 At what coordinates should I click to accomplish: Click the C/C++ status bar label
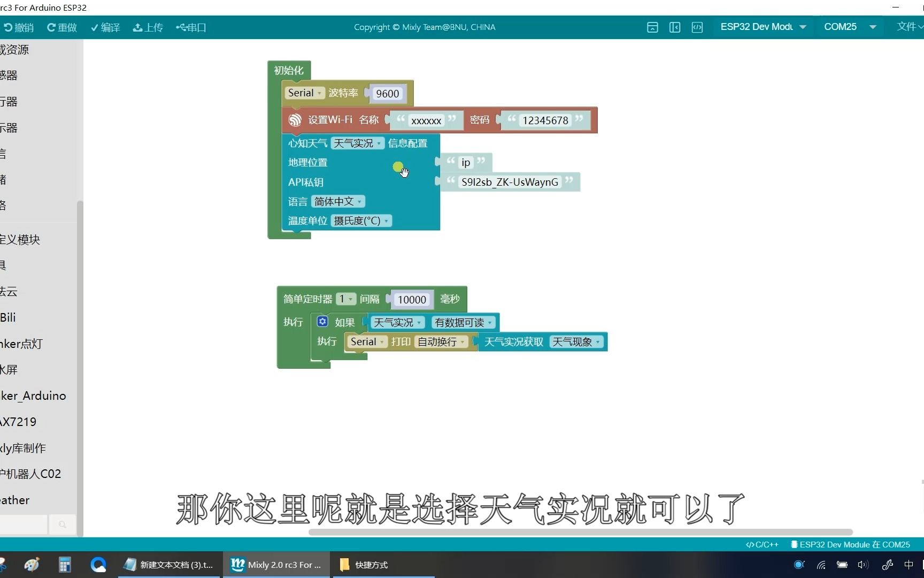[762, 544]
